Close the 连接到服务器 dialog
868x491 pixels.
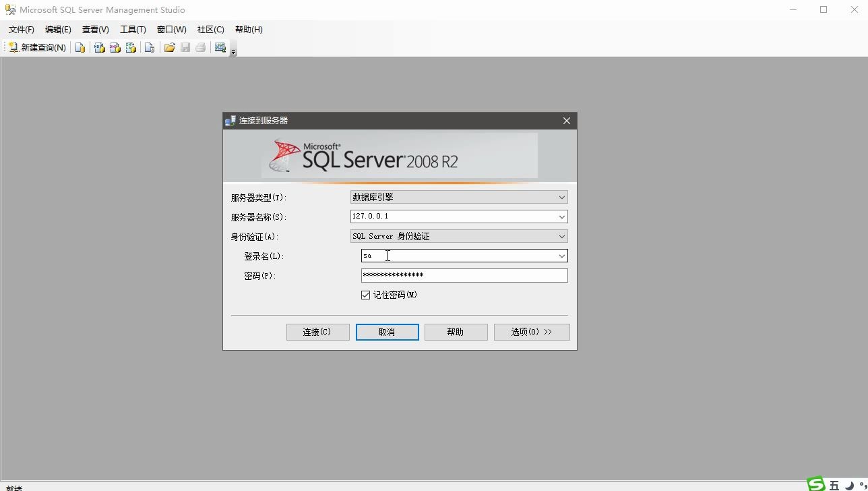click(566, 121)
